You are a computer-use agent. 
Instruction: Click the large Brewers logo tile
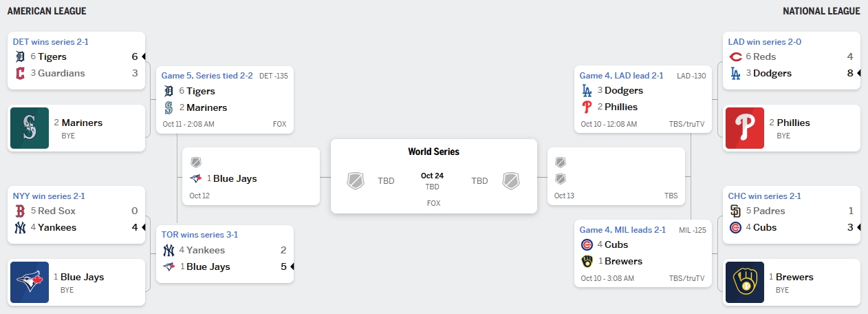(744, 282)
